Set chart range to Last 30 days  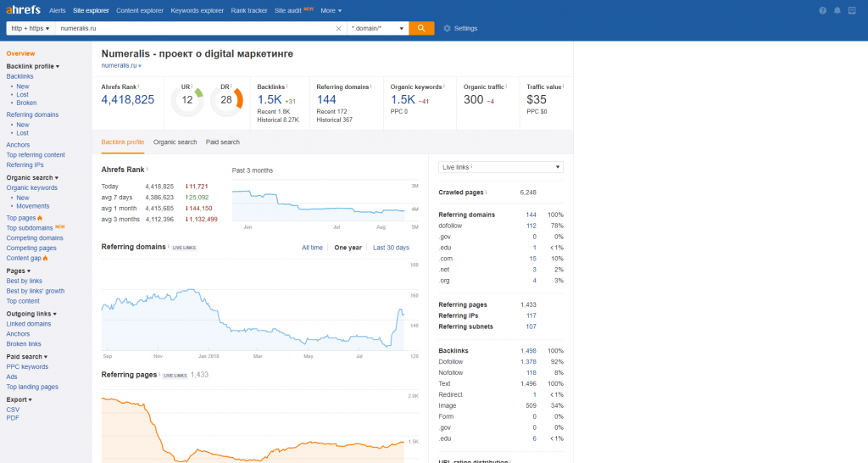(391, 248)
